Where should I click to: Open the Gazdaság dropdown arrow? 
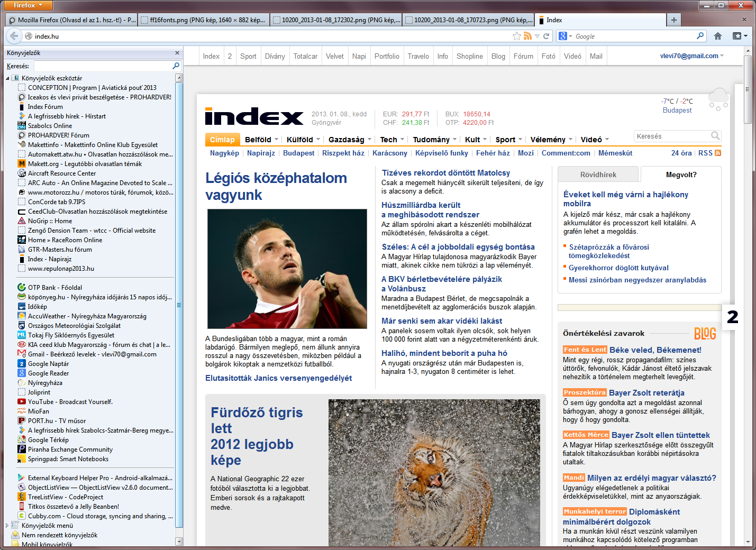coord(369,140)
